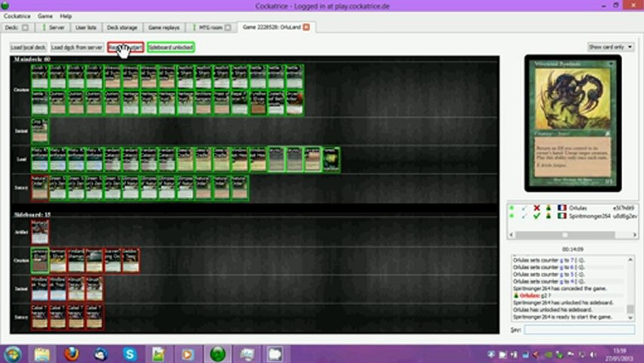The height and width of the screenshot is (363, 644).
Task: Click the chat log scroll-up arrow
Action: click(631, 259)
